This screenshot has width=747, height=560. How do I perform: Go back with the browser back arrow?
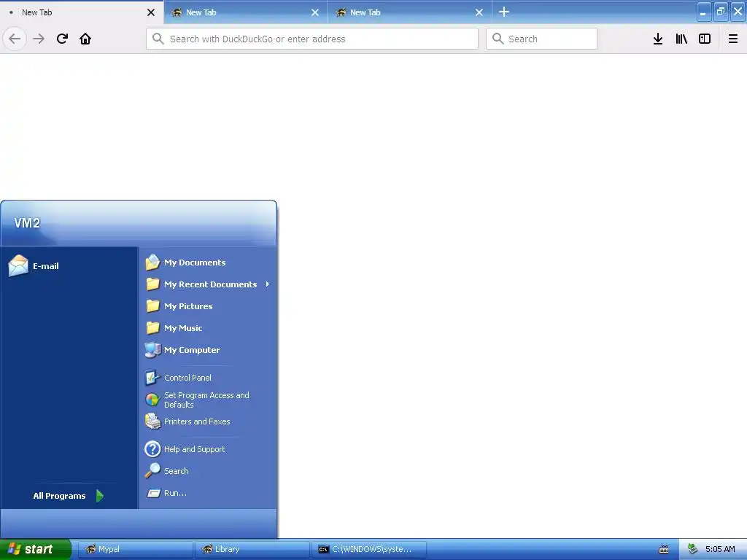[15, 39]
